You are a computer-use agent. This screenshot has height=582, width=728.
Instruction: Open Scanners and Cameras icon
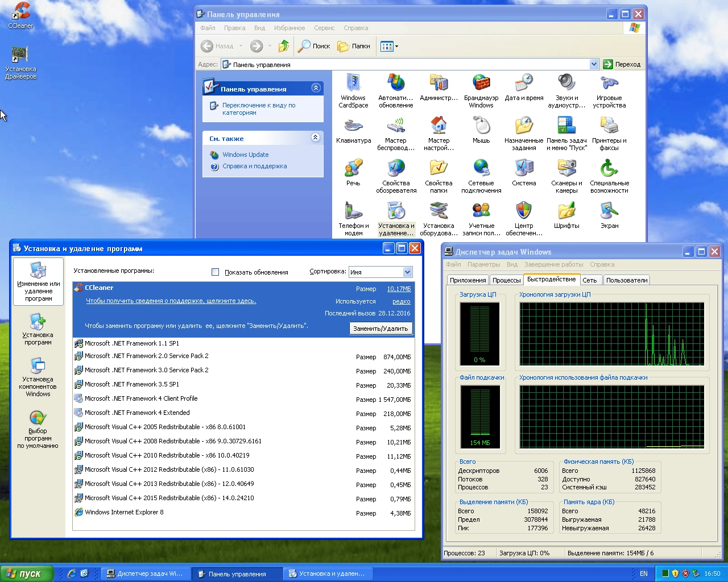click(x=566, y=168)
